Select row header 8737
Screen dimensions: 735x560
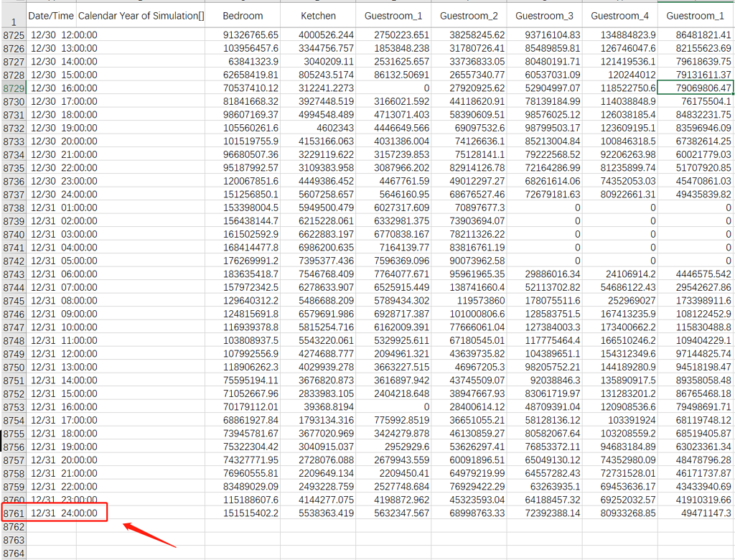pyautogui.click(x=13, y=195)
